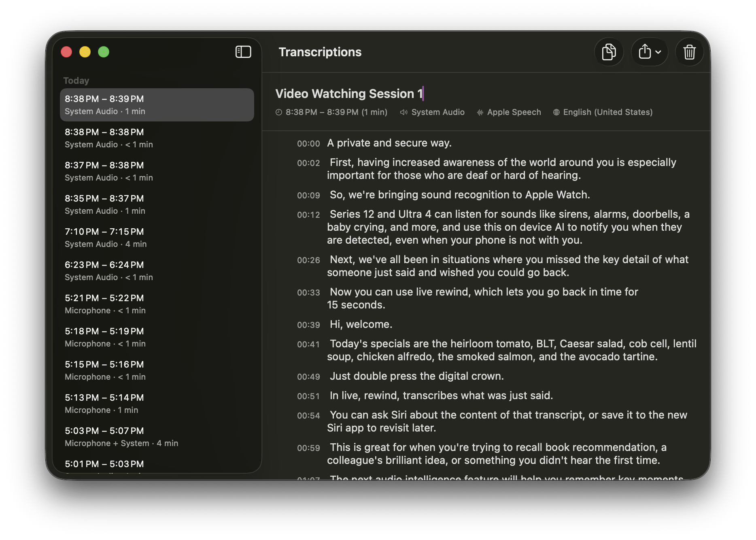The width and height of the screenshot is (756, 540).
Task: Click the English (United States) language label
Action: (608, 112)
